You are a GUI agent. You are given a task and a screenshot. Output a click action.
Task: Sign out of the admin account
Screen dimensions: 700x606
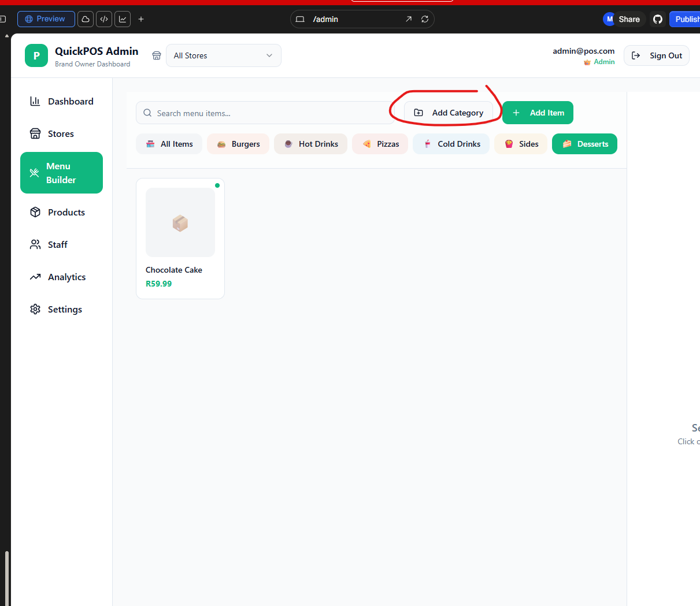click(657, 55)
